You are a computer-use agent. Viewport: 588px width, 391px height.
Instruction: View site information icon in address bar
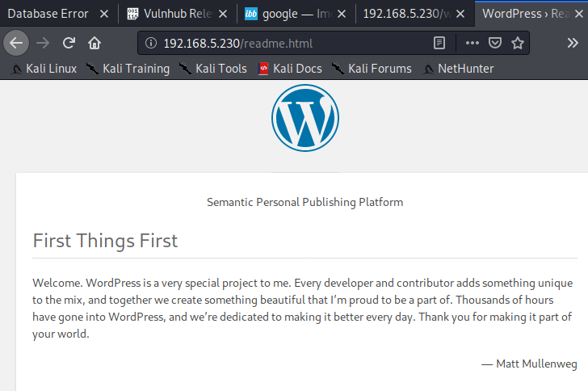click(151, 43)
